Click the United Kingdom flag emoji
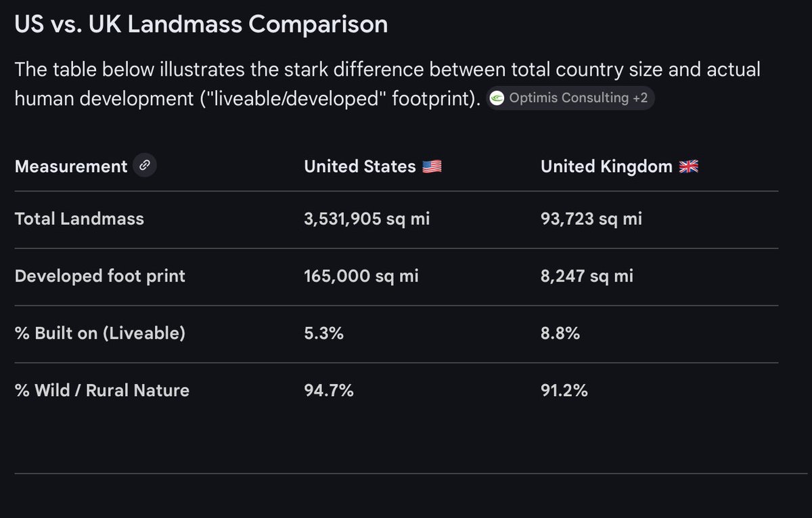 688,167
